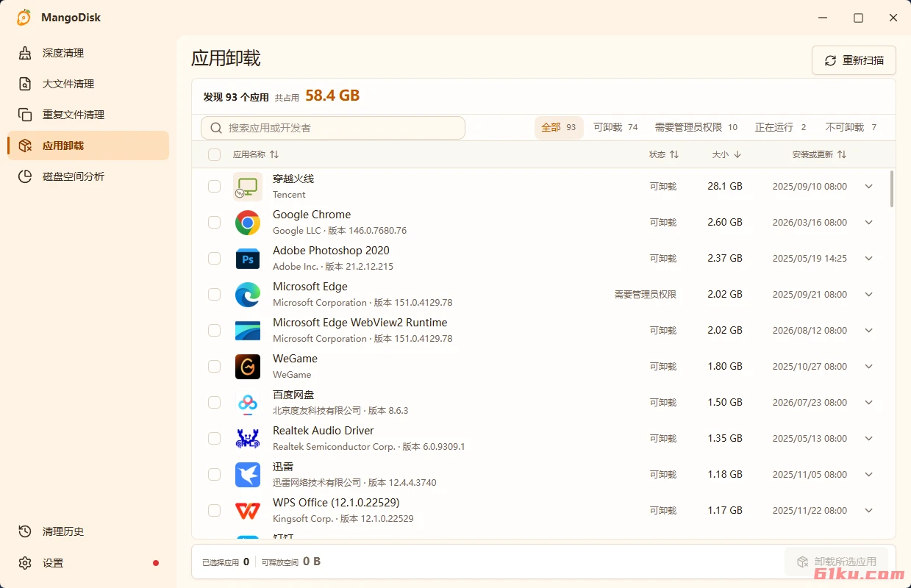This screenshot has height=588, width=911.
Task: Click the Google Chrome app icon
Action: point(248,223)
